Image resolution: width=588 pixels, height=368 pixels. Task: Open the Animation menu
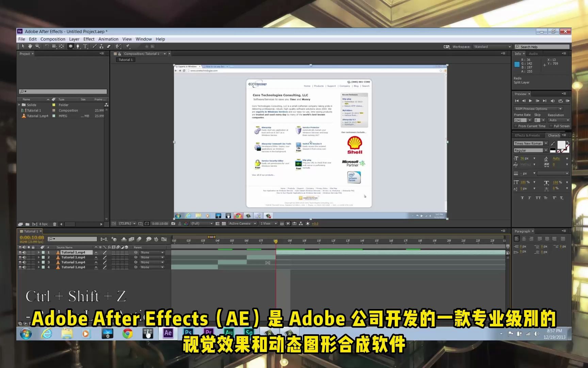coord(108,39)
